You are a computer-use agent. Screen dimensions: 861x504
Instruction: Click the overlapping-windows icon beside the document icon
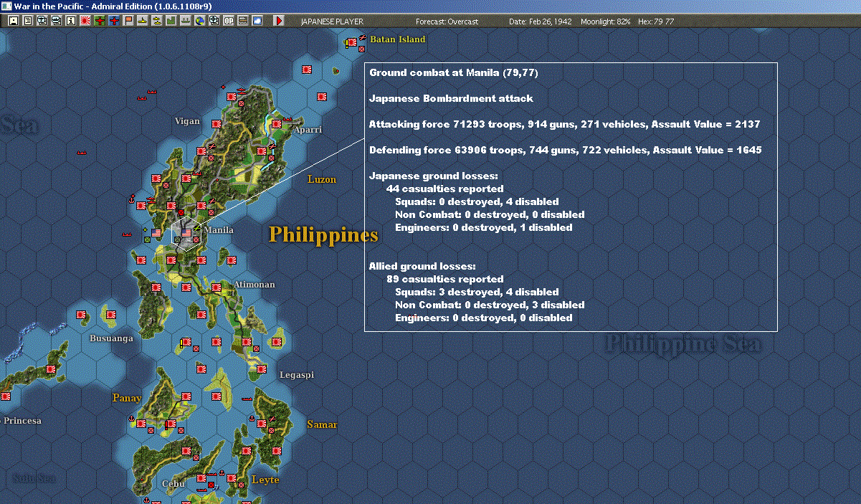coord(42,21)
